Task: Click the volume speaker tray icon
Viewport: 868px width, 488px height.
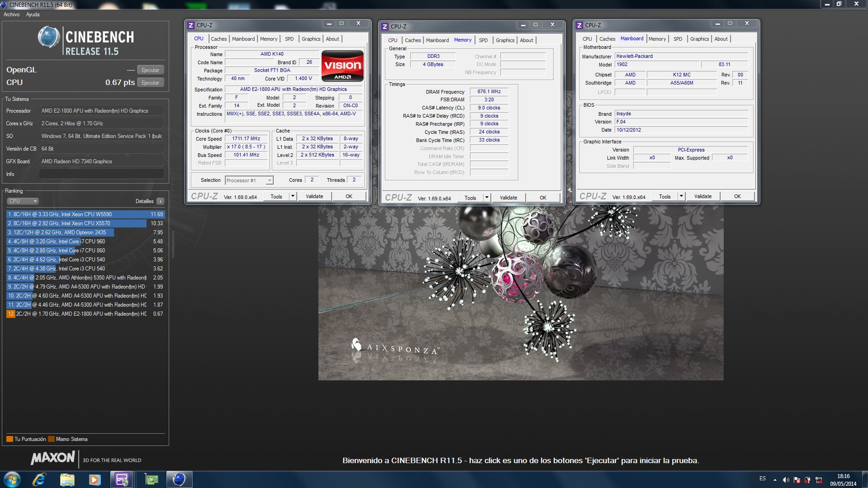Action: [786, 480]
